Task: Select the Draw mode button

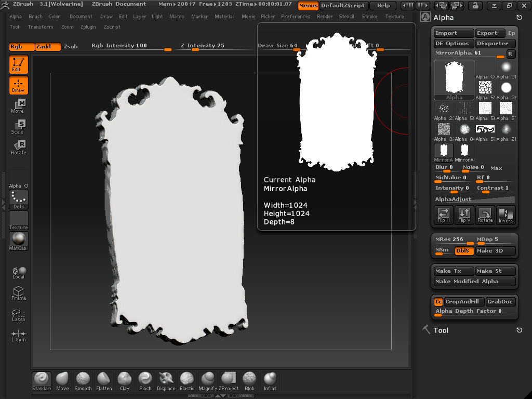Action: pos(18,85)
